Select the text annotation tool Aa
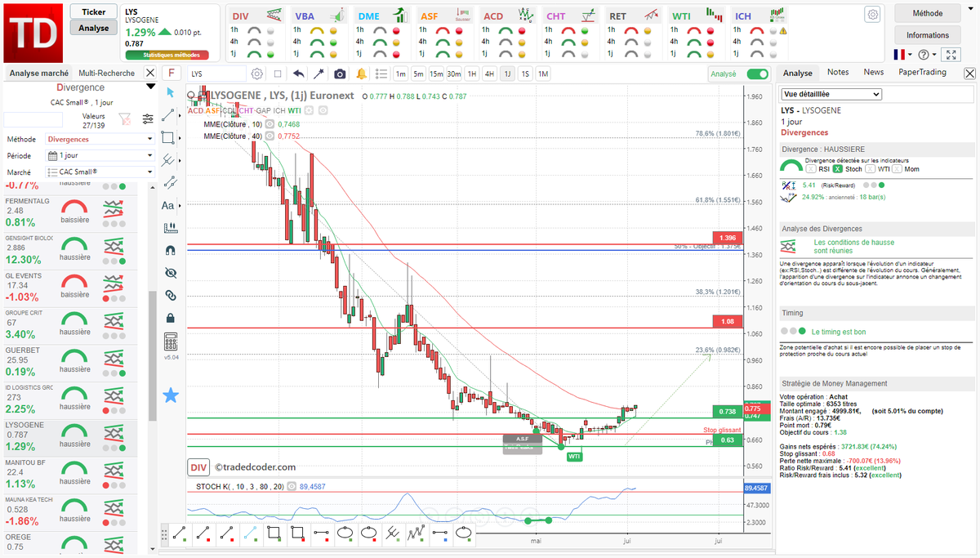980x558 pixels. [168, 205]
